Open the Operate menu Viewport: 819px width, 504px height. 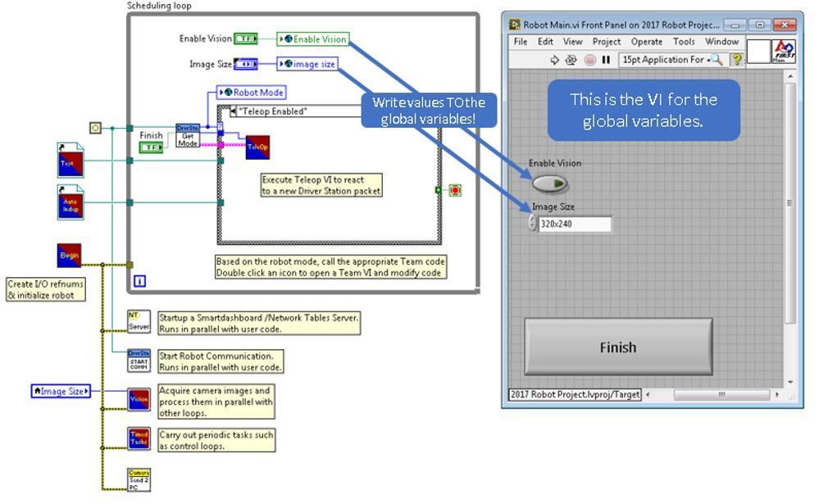tap(647, 42)
